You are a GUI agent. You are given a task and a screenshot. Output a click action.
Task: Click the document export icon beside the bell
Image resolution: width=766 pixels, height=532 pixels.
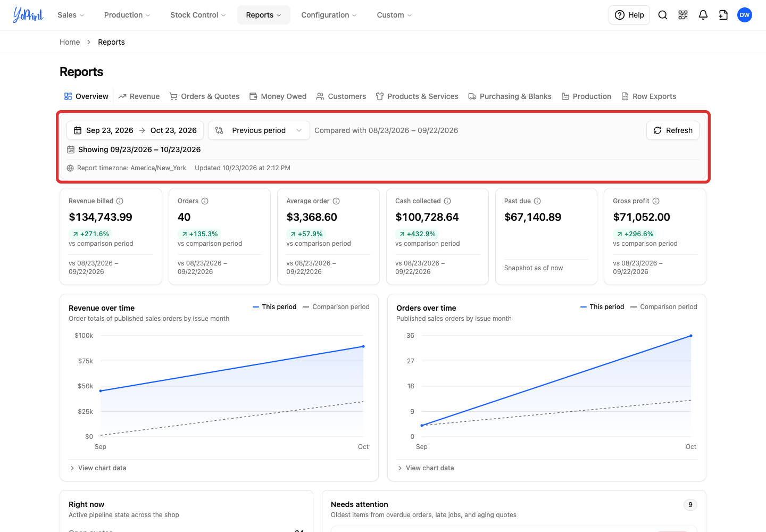(x=723, y=15)
